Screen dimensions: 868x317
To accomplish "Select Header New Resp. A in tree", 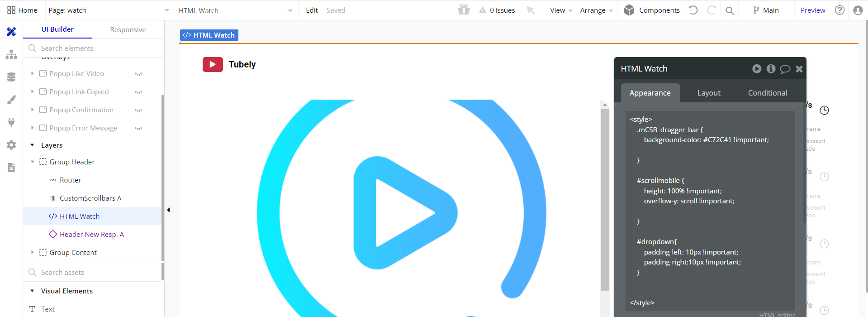I will (x=92, y=234).
